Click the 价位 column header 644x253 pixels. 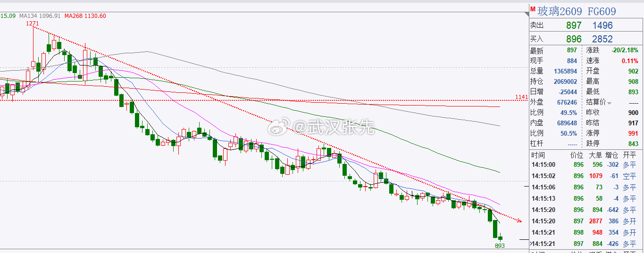577,155
